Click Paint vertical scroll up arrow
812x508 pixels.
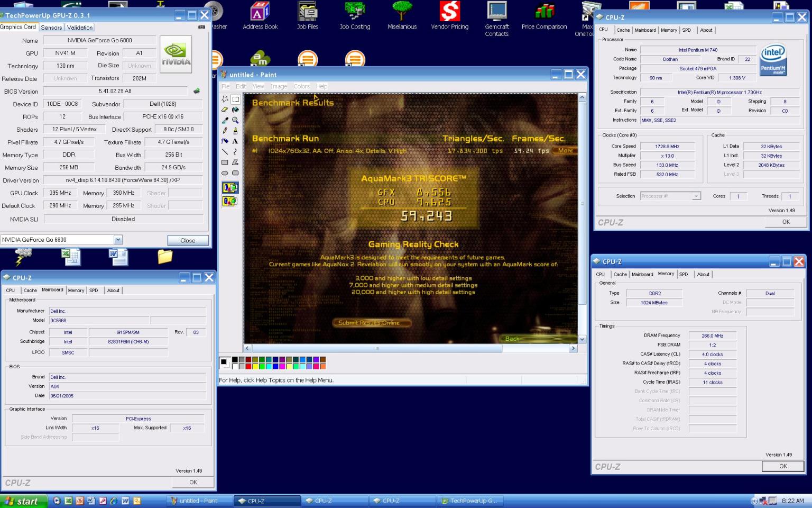click(x=582, y=97)
